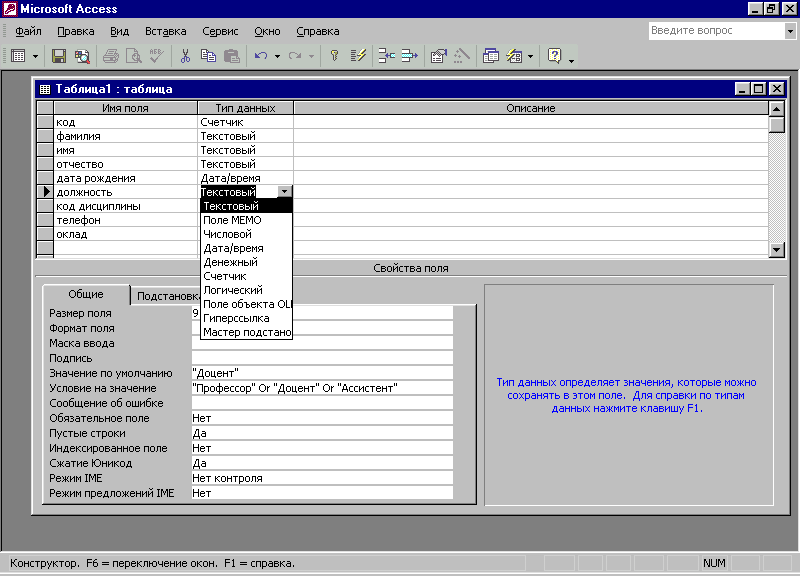Viewport: 800px width, 576px height.
Task: Open the Сервис menu
Action: [x=219, y=32]
